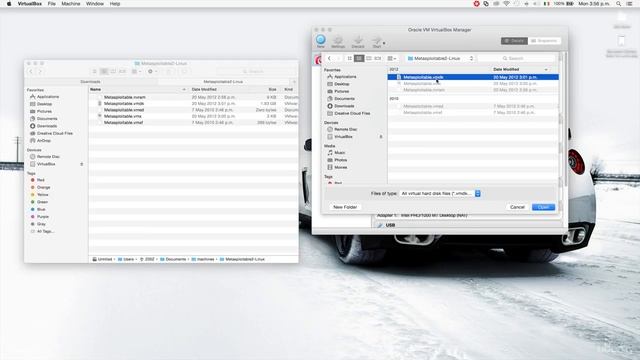Open the Files of type dropdown

(x=440, y=193)
